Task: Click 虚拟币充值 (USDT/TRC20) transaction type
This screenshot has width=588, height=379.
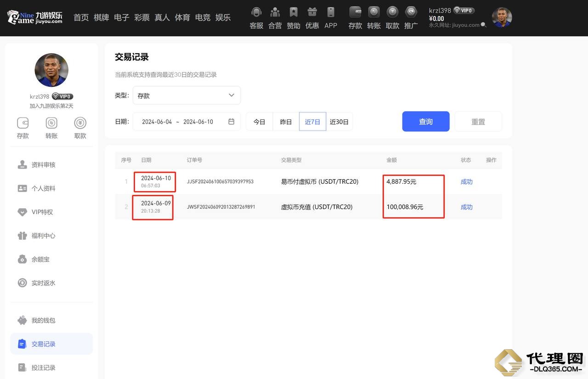Action: tap(317, 207)
